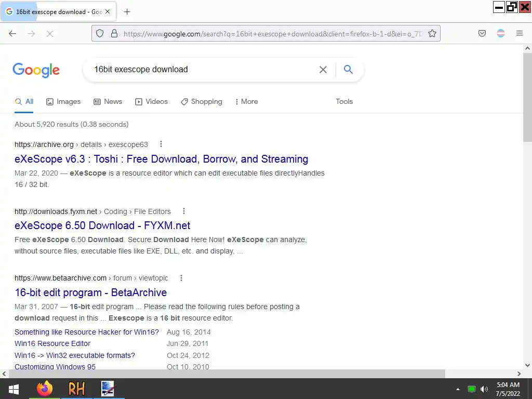532x399 pixels.
Task: Open options menu for betaarchive.com result
Action: pos(181,278)
